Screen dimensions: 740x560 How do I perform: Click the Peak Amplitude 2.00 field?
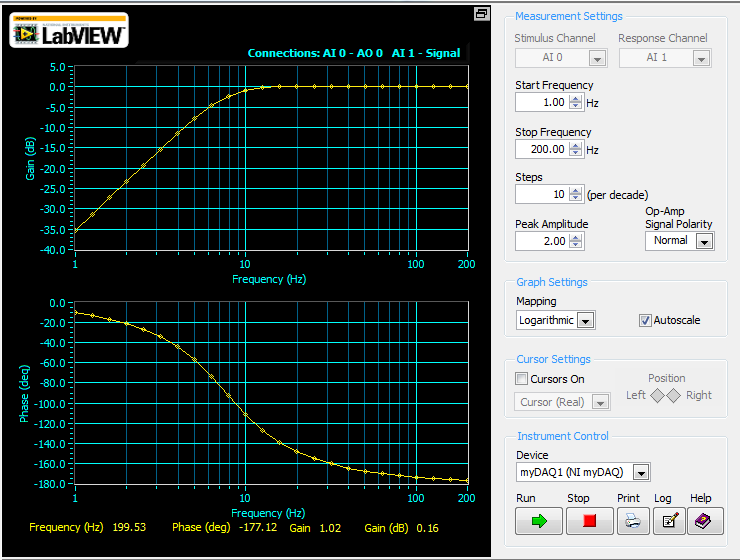[542, 241]
